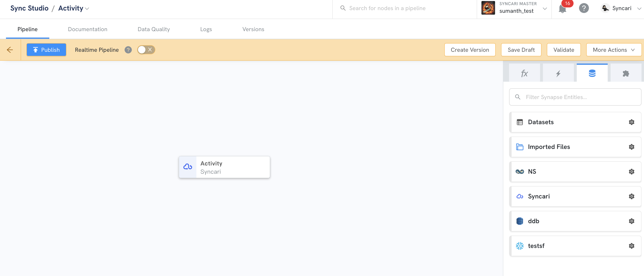Image resolution: width=644 pixels, height=276 pixels.
Task: Click the 'SYNCARI MASTER' label
Action: tap(518, 4)
